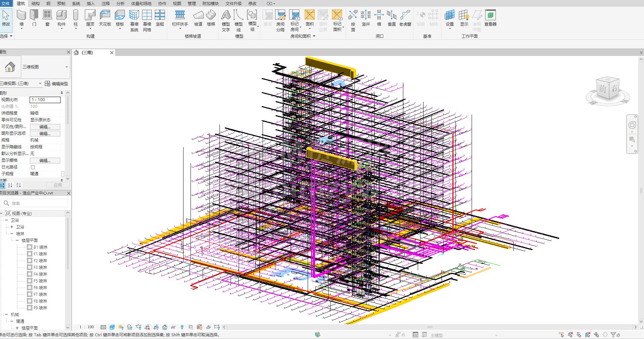Open the F3 喷淋 floor plan view
The image size is (644, 339).
coord(40,267)
